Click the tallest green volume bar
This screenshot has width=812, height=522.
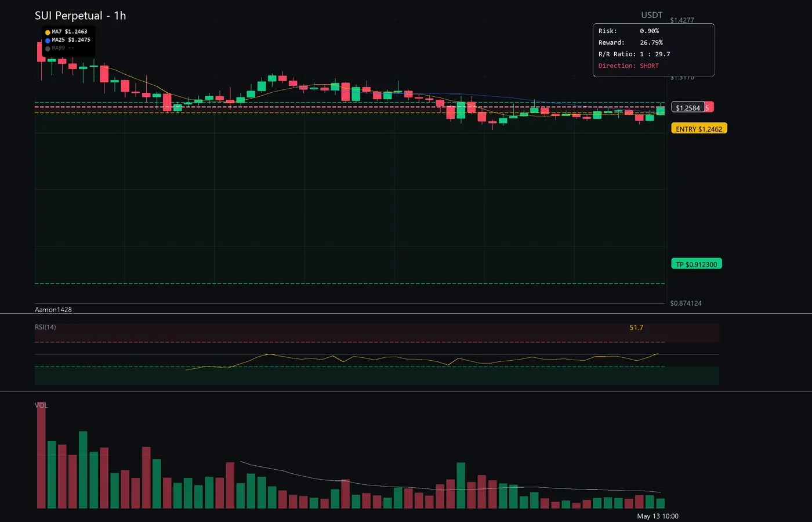83,470
